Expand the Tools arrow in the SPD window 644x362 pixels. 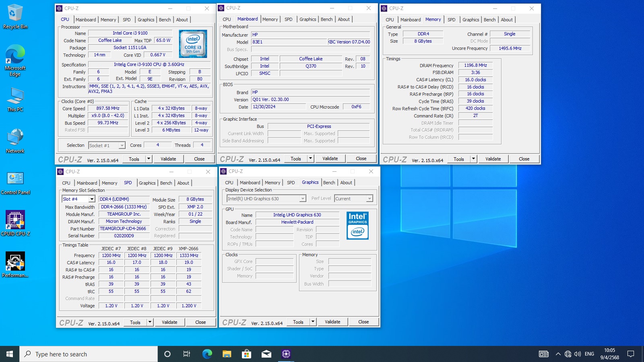click(149, 322)
